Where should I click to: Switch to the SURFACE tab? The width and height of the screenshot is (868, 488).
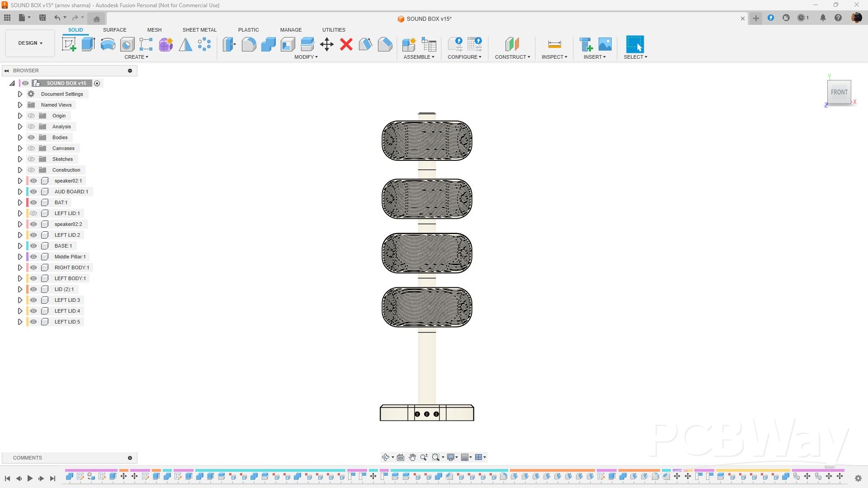114,30
